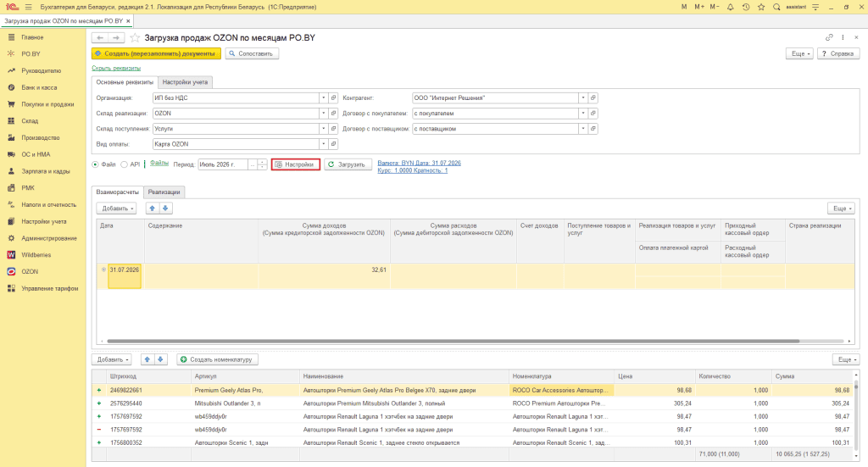Image resolution: width=868 pixels, height=467 pixels.
Task: Open Руководителю section icon
Action: tap(11, 71)
